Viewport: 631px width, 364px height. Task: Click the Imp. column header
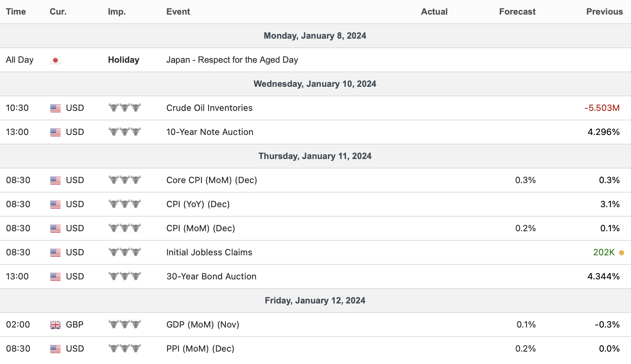point(117,12)
